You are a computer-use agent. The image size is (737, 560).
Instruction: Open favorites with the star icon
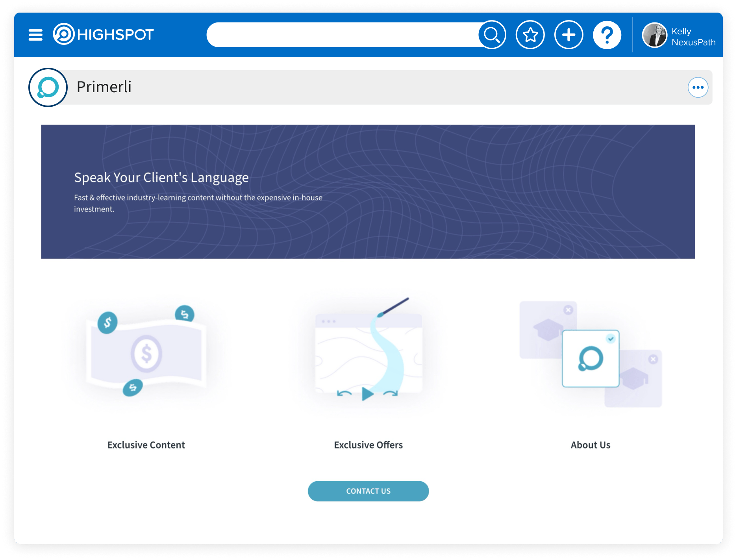tap(530, 35)
